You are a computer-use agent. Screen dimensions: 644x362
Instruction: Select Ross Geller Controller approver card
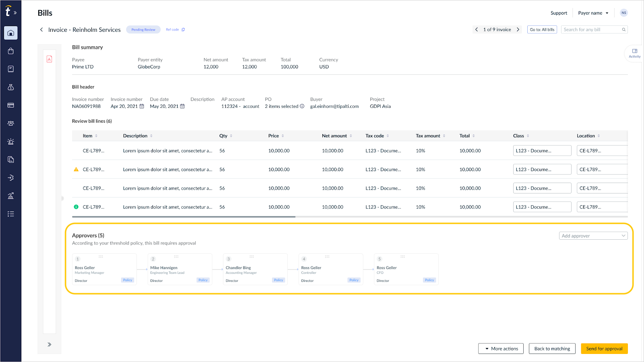(331, 269)
